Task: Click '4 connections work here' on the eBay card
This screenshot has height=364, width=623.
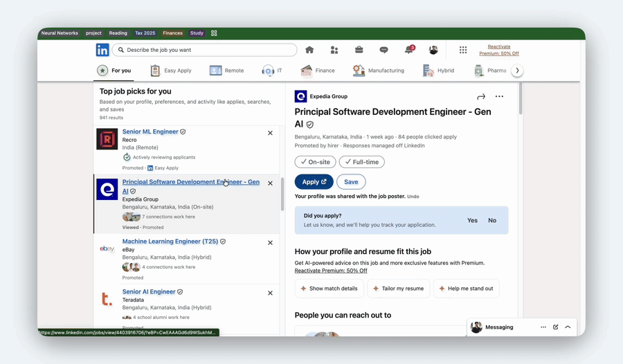Action: (168, 267)
